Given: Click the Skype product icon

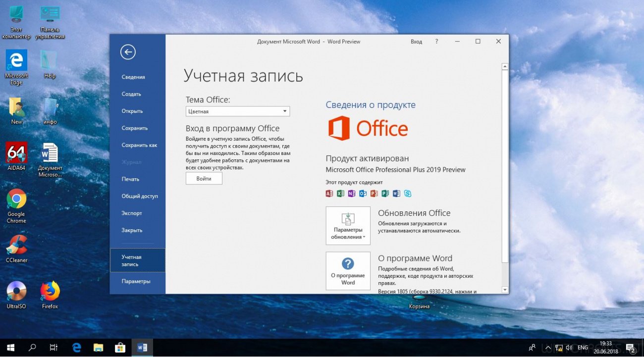Looking at the screenshot, I should point(408,194).
